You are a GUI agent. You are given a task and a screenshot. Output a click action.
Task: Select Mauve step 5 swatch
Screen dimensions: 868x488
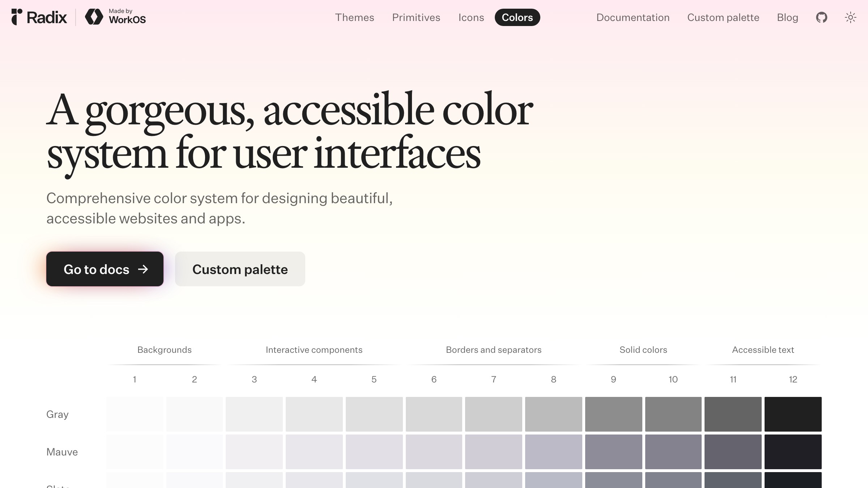click(374, 451)
